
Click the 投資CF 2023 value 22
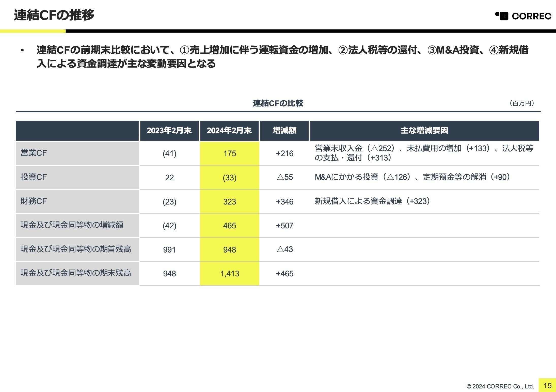[169, 178]
